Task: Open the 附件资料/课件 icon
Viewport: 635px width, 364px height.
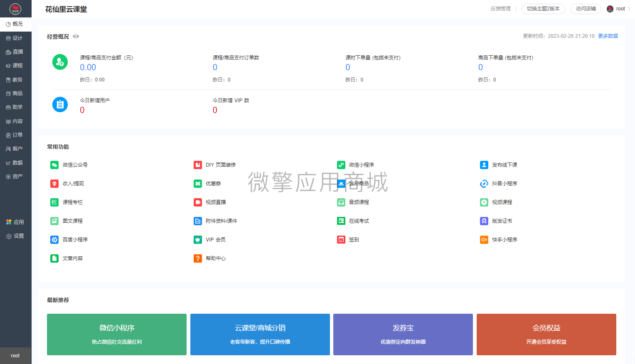Action: tap(198, 221)
